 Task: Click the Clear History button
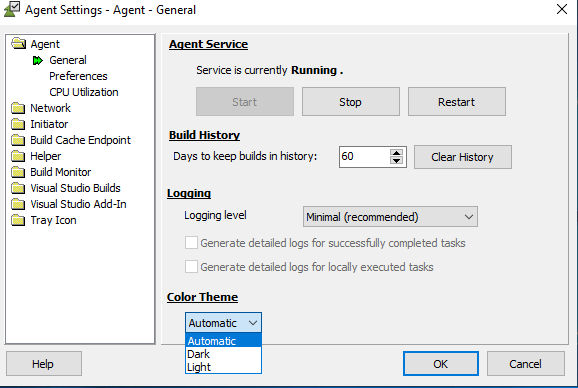(x=463, y=157)
